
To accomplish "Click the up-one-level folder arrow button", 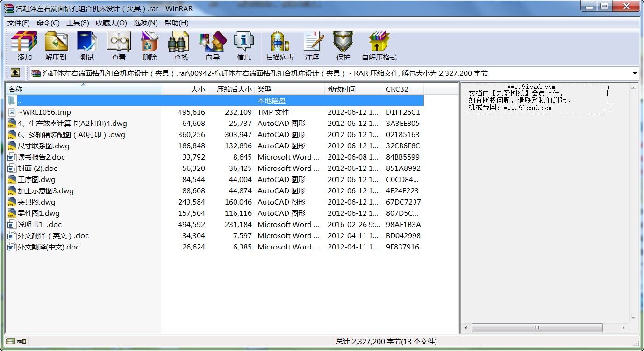I will [x=15, y=73].
